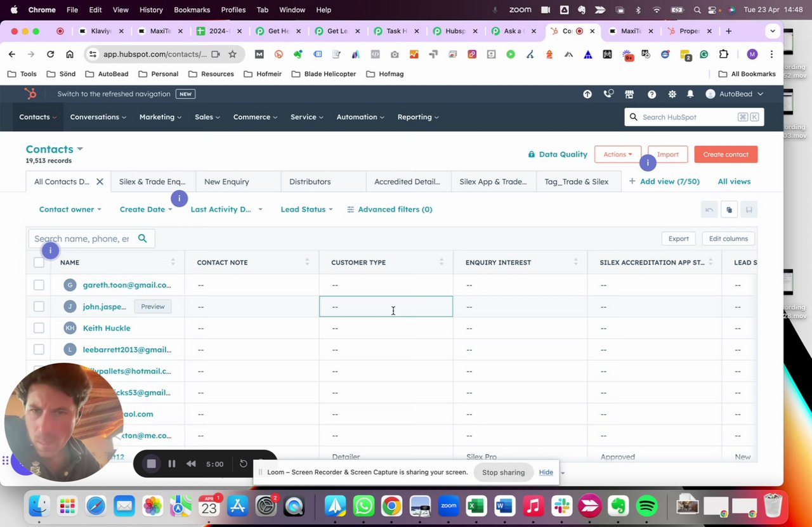The height and width of the screenshot is (527, 812).
Task: Click the save view icon above the table
Action: click(x=749, y=210)
